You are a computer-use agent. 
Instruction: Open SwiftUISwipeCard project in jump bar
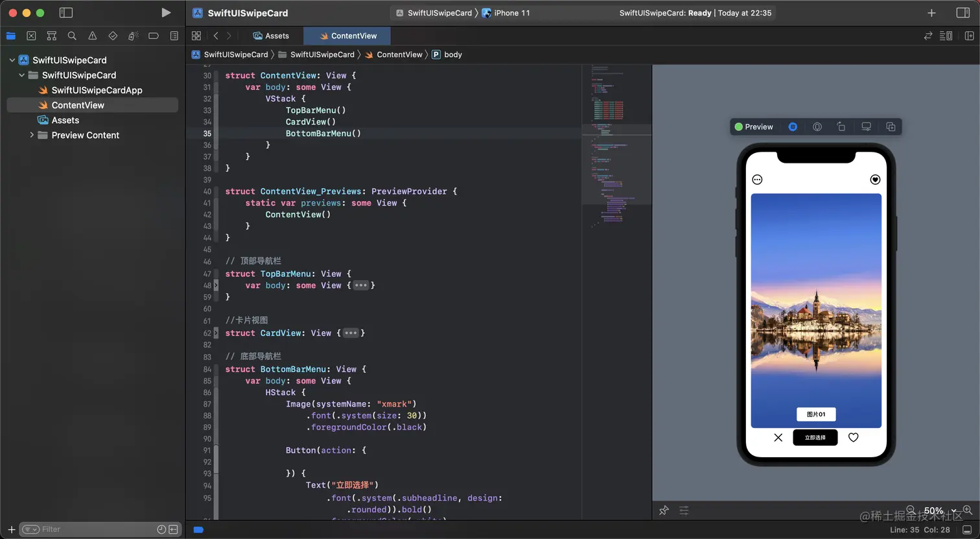[x=230, y=54]
